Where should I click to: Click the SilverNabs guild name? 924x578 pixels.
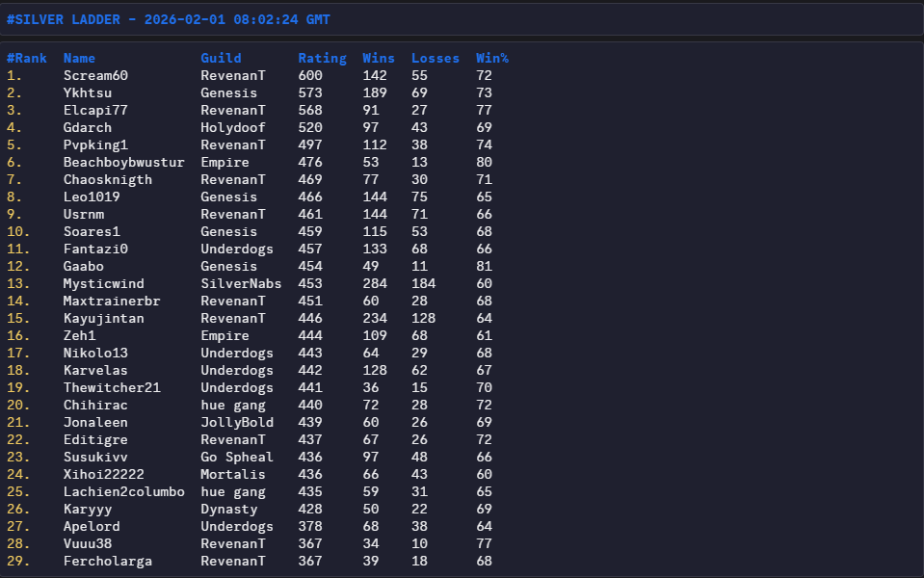click(241, 283)
